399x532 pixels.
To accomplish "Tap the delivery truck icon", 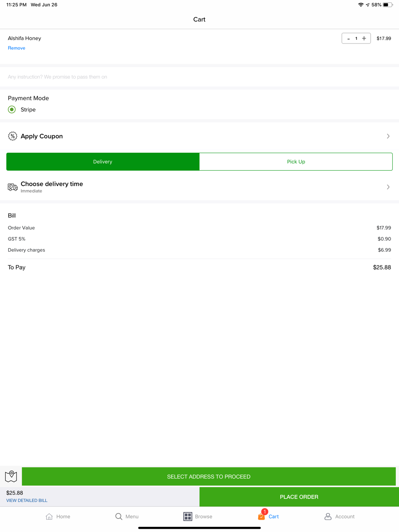I will [13, 187].
